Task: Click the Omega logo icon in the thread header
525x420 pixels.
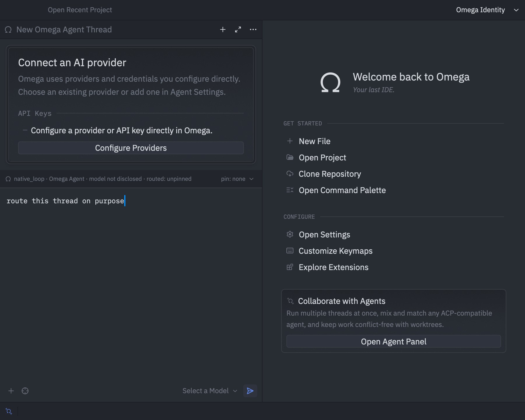Action: pos(8,30)
